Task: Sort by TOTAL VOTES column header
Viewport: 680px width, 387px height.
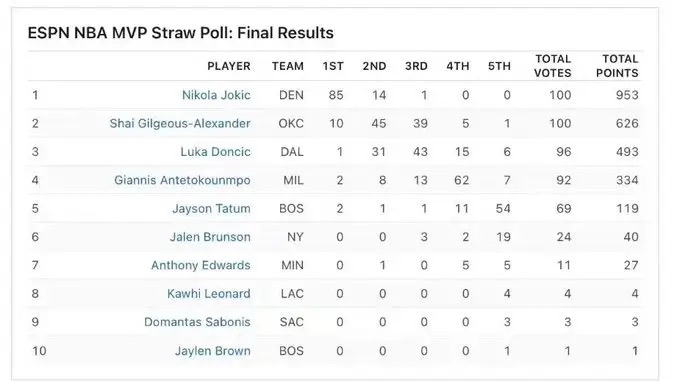Action: (552, 66)
